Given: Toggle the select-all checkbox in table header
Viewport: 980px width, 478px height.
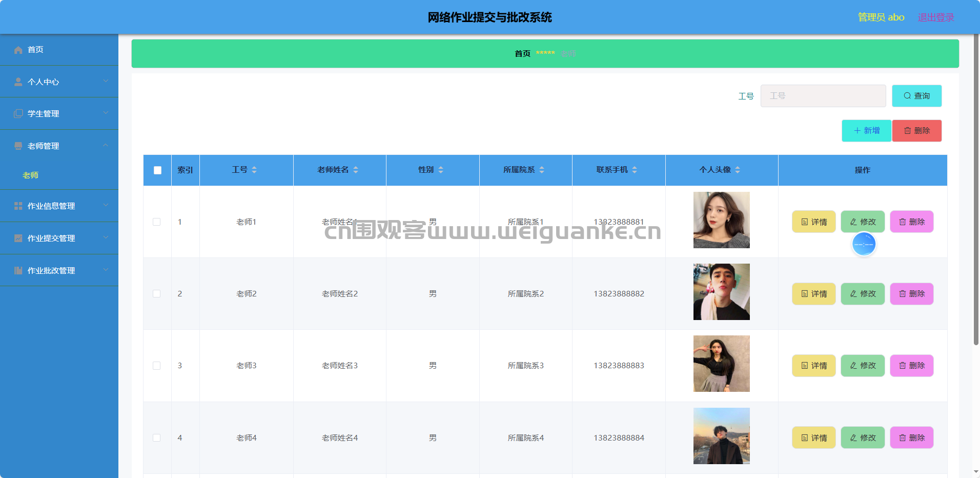Looking at the screenshot, I should 157,170.
